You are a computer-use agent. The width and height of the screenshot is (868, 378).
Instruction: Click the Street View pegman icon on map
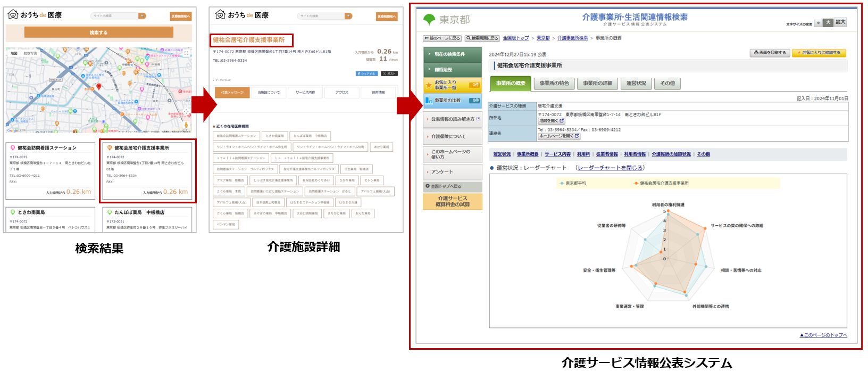point(186,125)
